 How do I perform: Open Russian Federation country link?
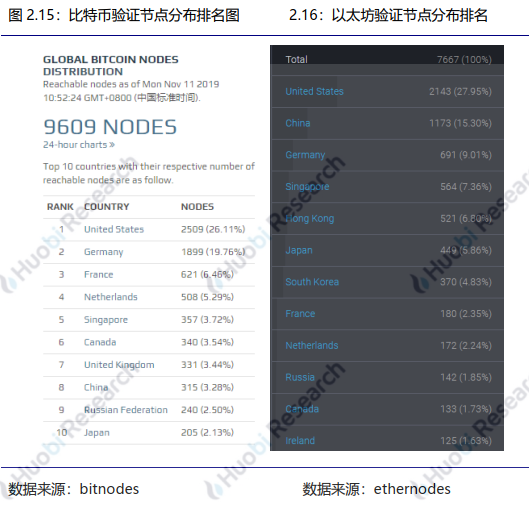point(126,410)
